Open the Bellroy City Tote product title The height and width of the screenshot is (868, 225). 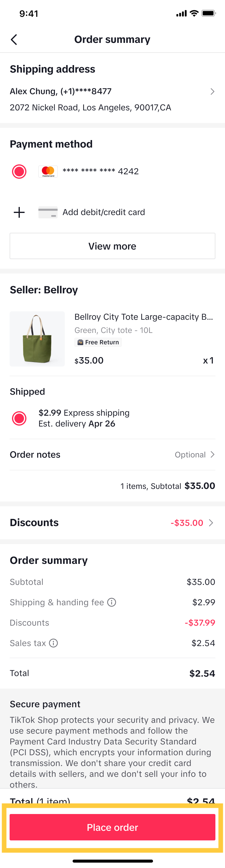[143, 317]
